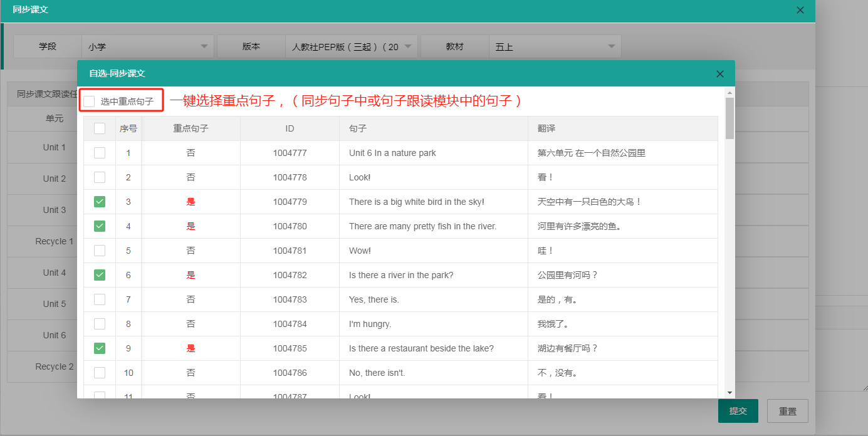Click ID cell 1004777
This screenshot has width=868, height=436.
(290, 153)
